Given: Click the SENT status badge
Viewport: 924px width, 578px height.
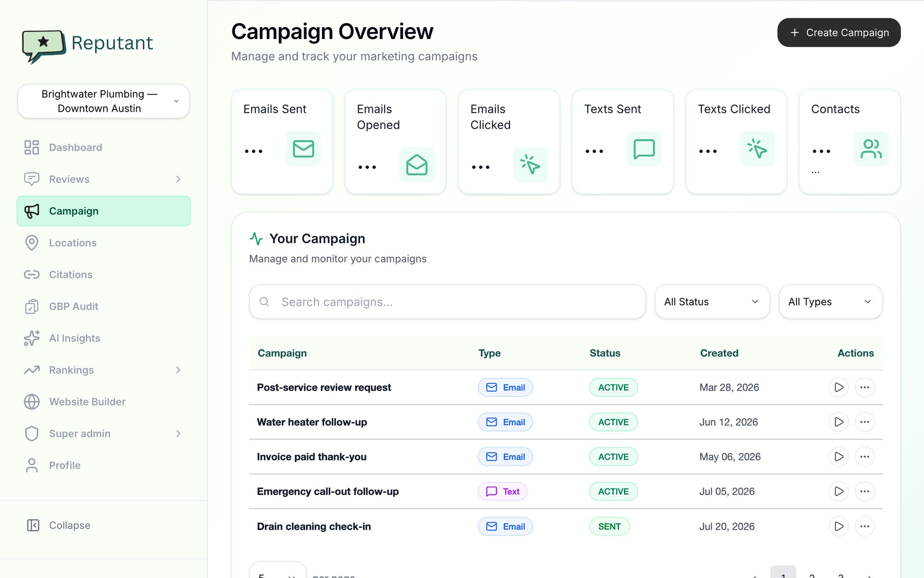Looking at the screenshot, I should pyautogui.click(x=609, y=526).
